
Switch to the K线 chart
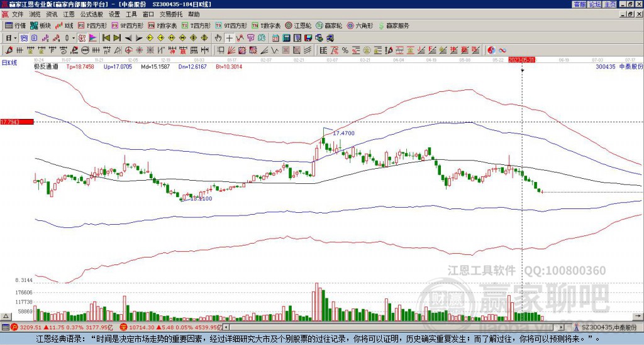pyautogui.click(x=64, y=25)
